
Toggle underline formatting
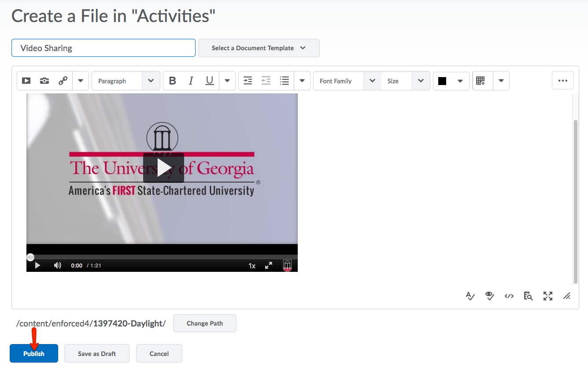(x=210, y=81)
